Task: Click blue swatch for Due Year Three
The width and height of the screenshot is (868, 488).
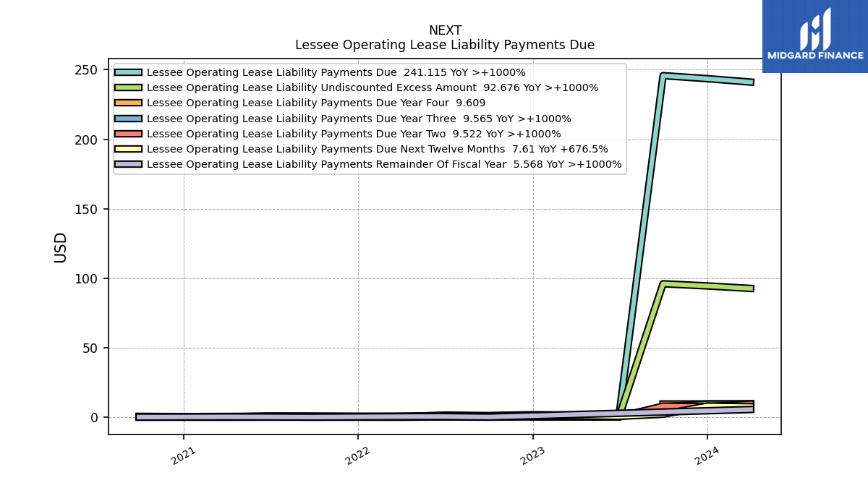Action: pyautogui.click(x=128, y=119)
